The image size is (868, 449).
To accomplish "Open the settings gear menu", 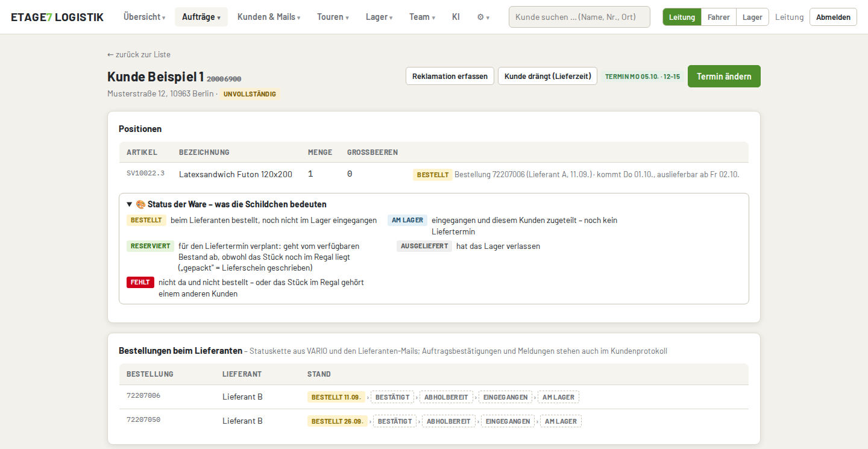I will (x=483, y=17).
